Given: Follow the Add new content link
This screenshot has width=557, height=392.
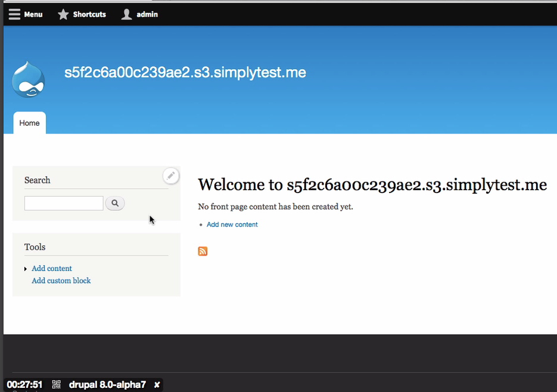Looking at the screenshot, I should point(232,225).
